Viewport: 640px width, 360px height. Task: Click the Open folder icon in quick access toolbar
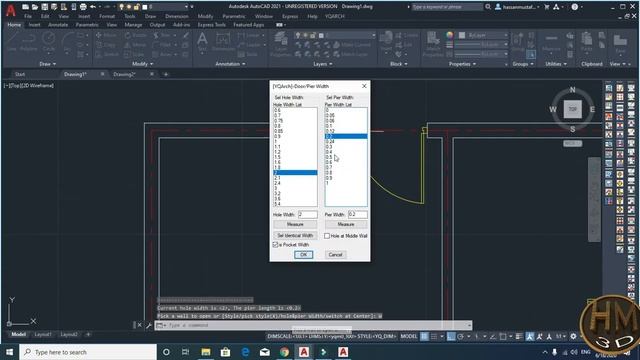point(35,7)
